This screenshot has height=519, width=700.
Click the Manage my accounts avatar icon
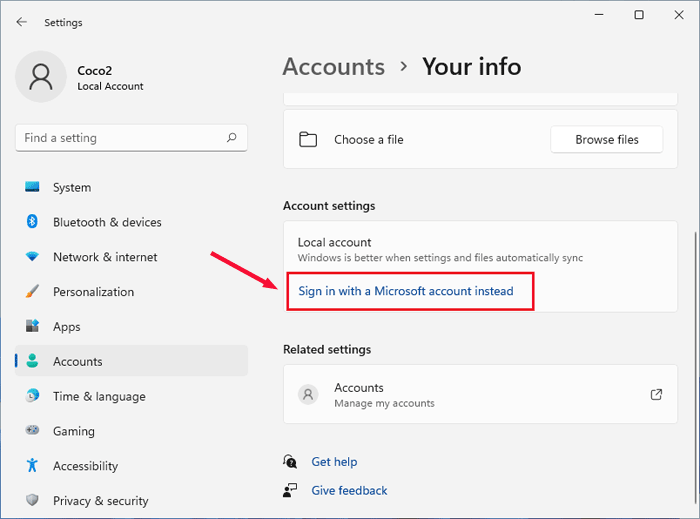[308, 394]
